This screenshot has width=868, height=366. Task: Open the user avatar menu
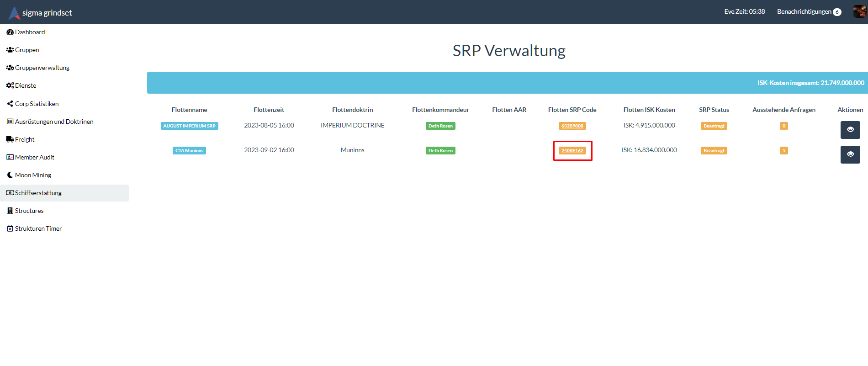click(859, 12)
